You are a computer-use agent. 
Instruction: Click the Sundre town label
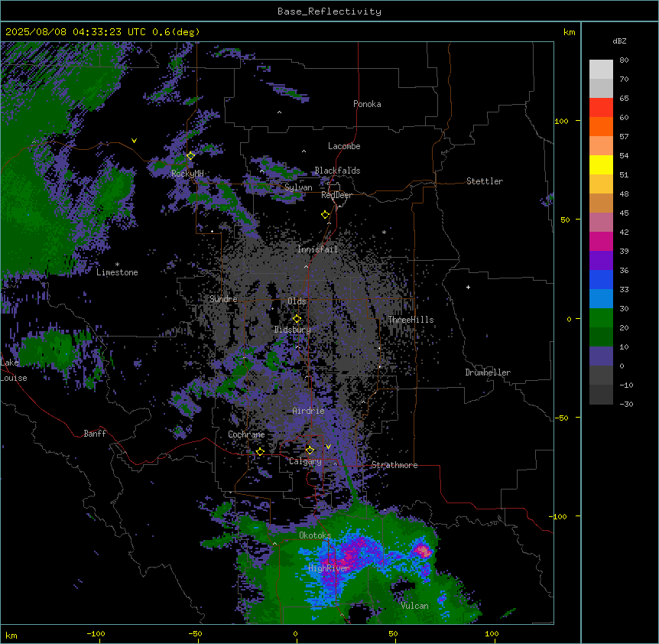[x=223, y=299]
